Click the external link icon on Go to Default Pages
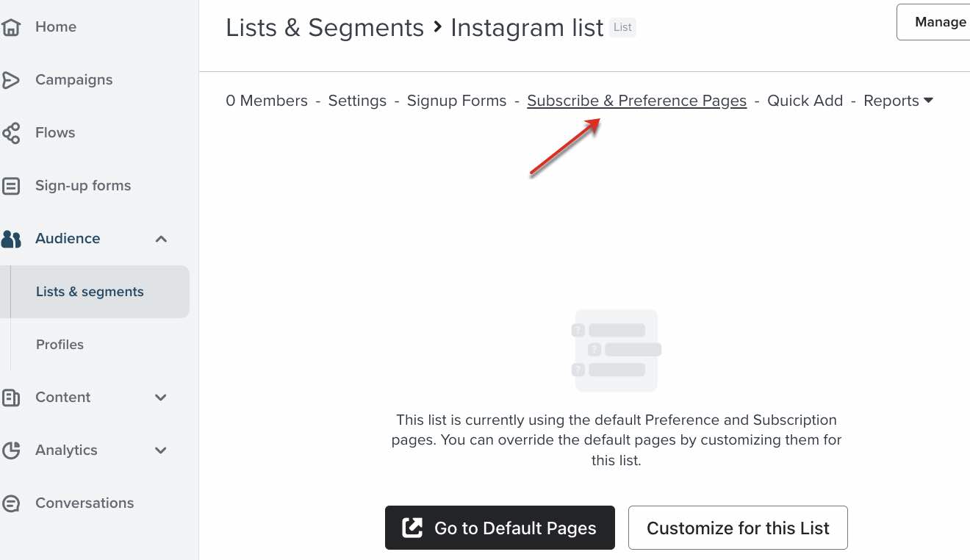970x560 pixels. [x=414, y=528]
